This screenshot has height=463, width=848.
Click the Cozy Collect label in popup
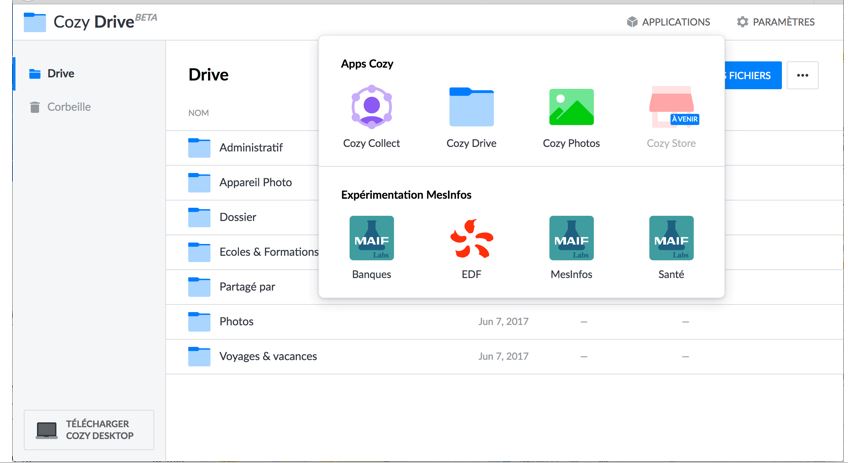(372, 143)
